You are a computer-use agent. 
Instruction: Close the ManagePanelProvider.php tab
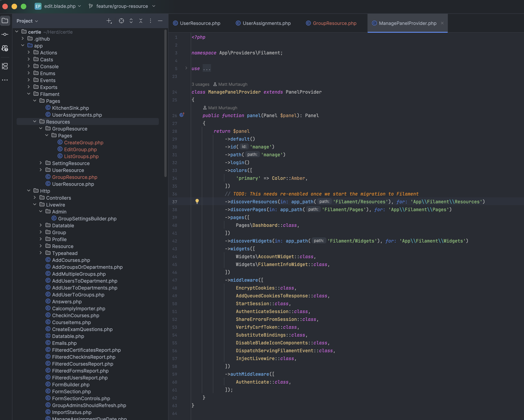[442, 23]
